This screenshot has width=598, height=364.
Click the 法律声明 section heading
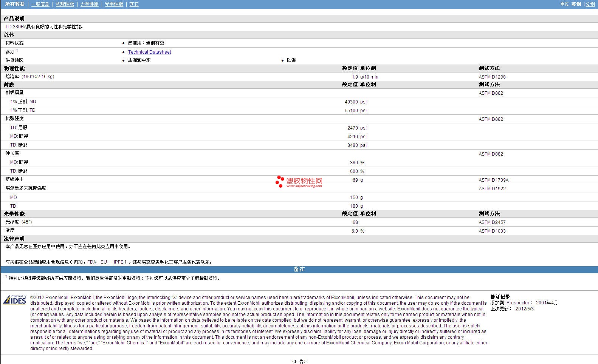click(x=14, y=239)
